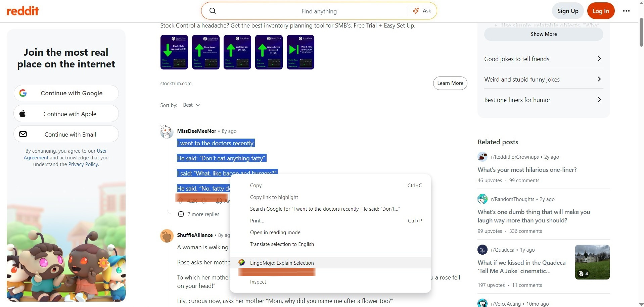Open the What's one dumb thing post
This screenshot has height=307, width=644.
click(534, 216)
